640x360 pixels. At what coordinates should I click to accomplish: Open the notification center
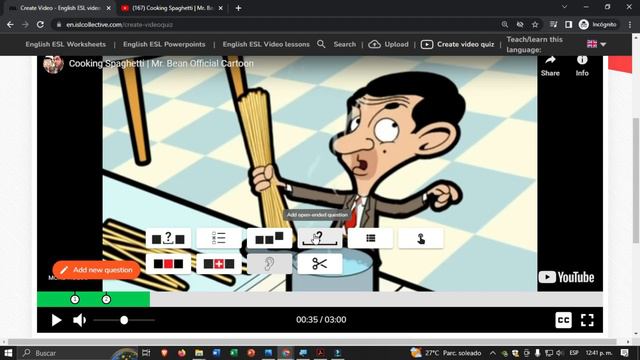click(x=624, y=353)
